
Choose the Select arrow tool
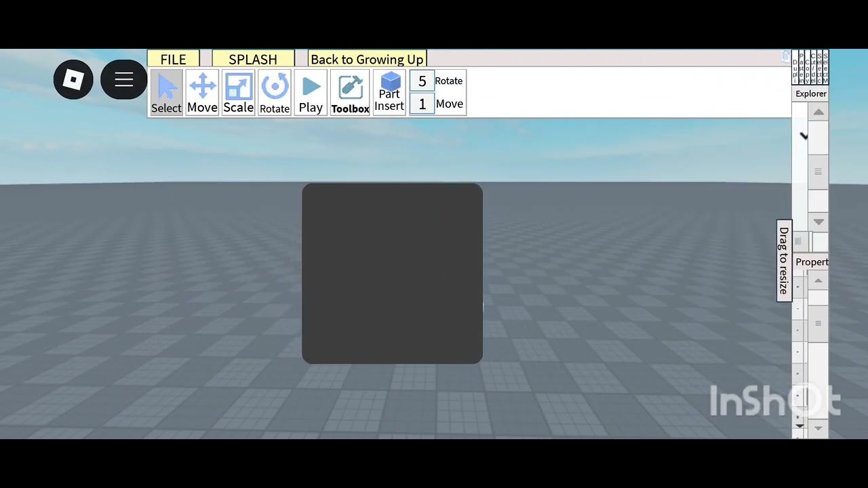166,92
